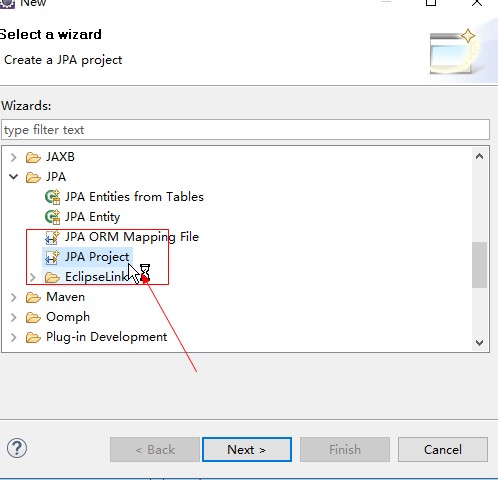This screenshot has height=480, width=498.
Task: Click the Next button
Action: [247, 450]
